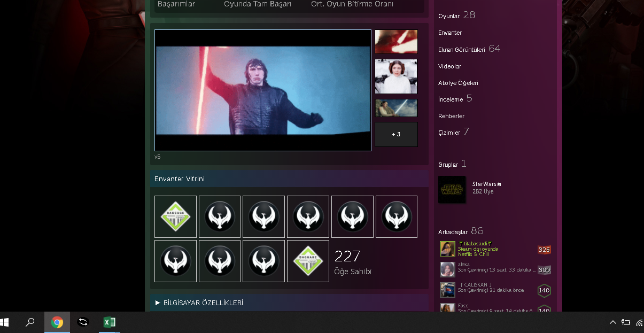Screen dimensions: 644x333
Task: Open bird emblem item right after first Baggage badge
Action: coord(220,216)
